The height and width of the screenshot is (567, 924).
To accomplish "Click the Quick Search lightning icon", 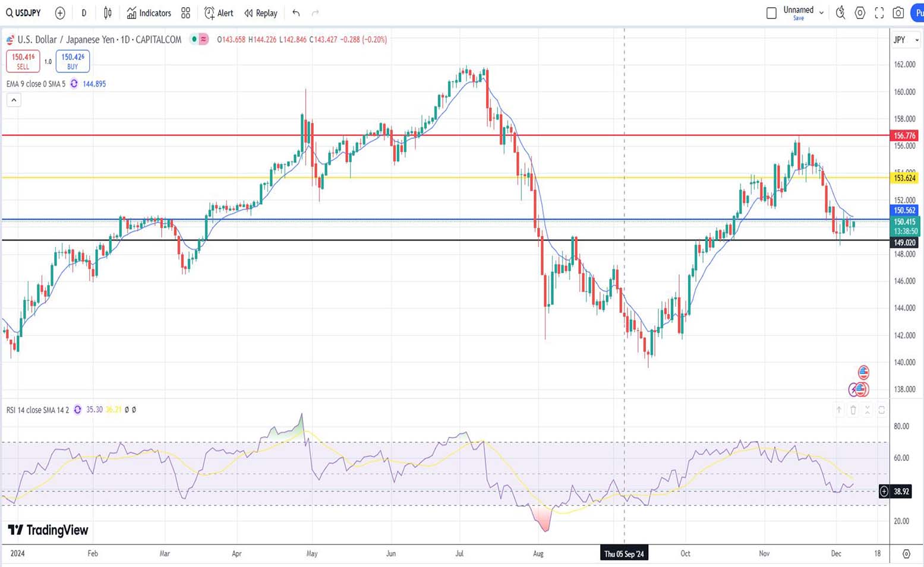I will click(840, 13).
